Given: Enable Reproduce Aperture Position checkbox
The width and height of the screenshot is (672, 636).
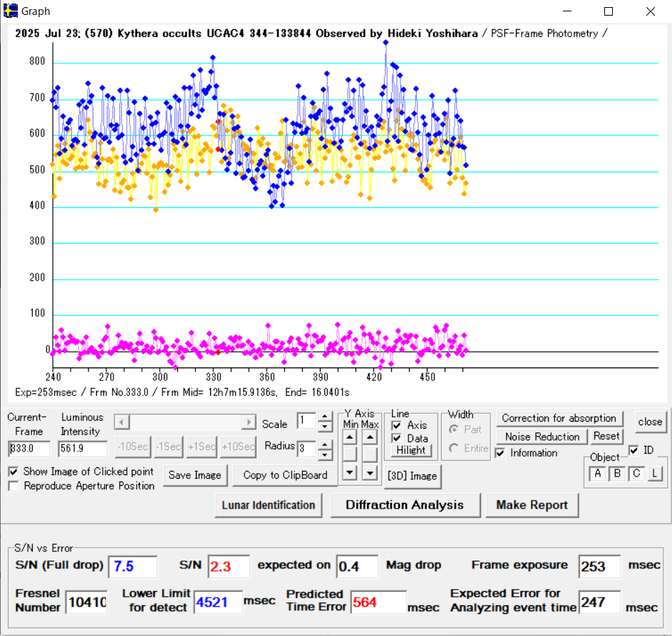Looking at the screenshot, I should click(x=14, y=486).
